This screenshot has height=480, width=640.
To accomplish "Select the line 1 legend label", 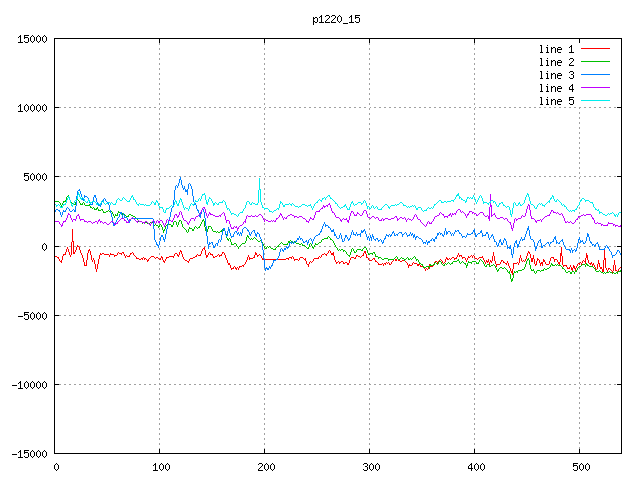I will pos(557,49).
